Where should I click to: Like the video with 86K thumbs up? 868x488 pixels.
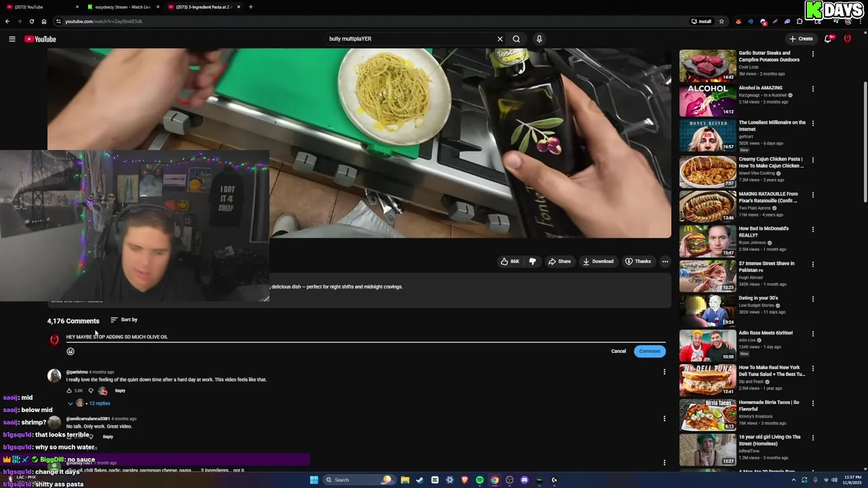pyautogui.click(x=510, y=261)
